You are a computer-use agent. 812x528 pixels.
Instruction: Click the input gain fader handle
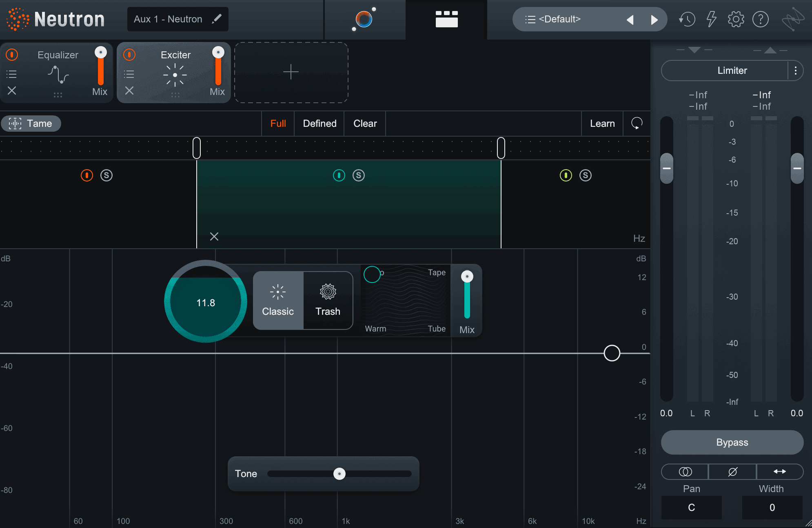click(x=667, y=168)
